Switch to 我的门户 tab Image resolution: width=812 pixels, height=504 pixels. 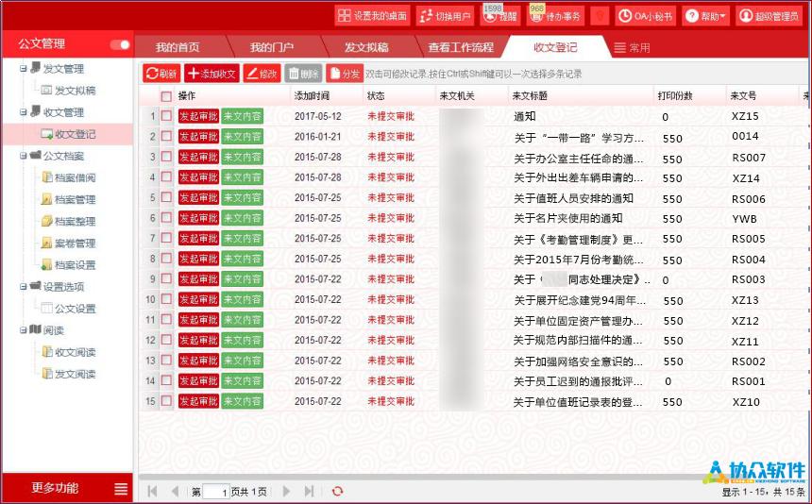(272, 47)
